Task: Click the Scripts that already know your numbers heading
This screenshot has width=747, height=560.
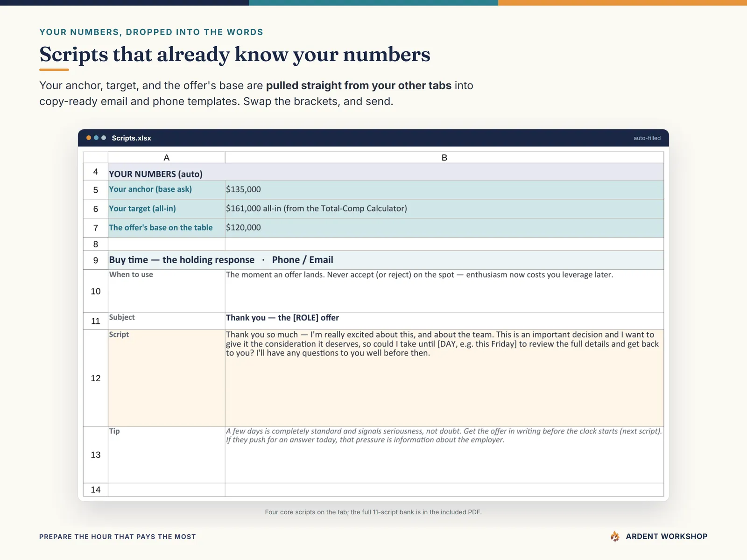Action: point(235,55)
